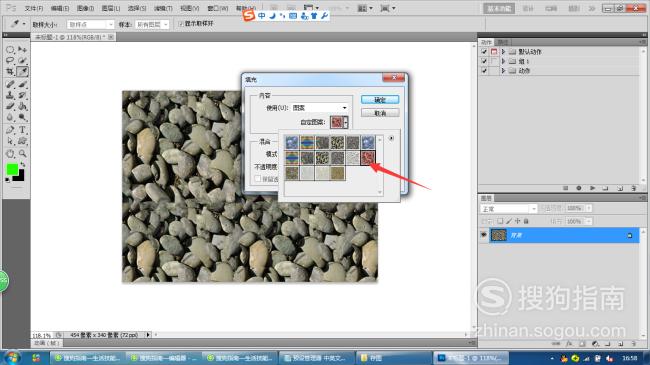
Task: Select the Brush tool
Action: pos(22,85)
